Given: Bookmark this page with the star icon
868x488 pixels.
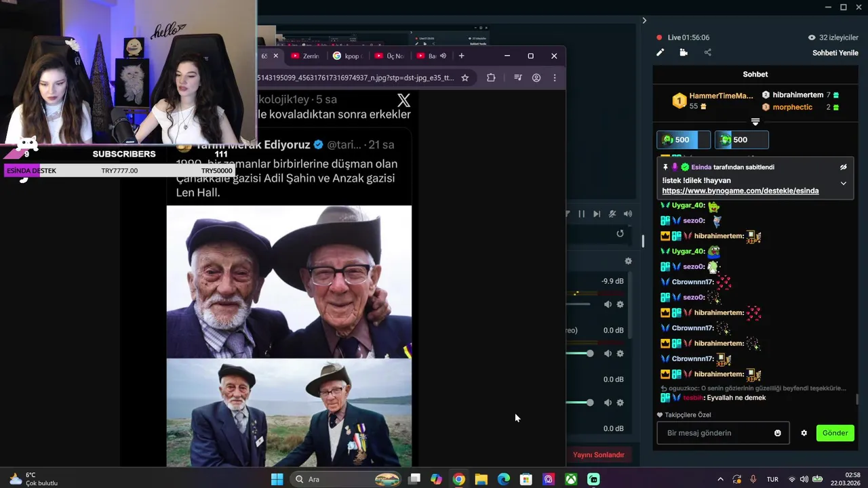Looking at the screenshot, I should coord(465,78).
